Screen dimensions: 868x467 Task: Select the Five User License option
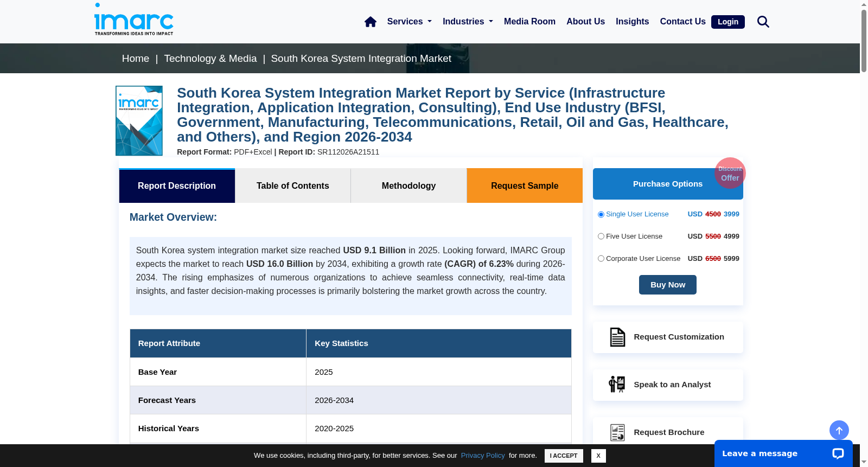coord(601,236)
